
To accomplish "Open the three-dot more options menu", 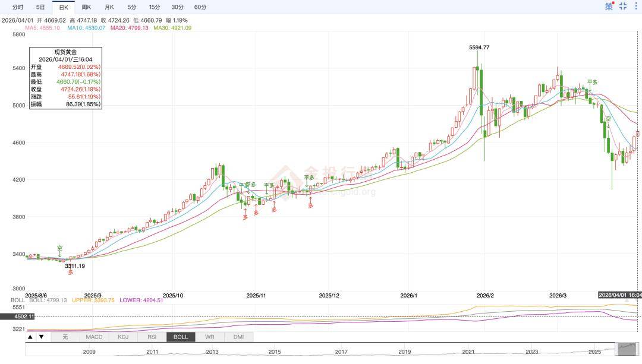I will pyautogui.click(x=637, y=7).
